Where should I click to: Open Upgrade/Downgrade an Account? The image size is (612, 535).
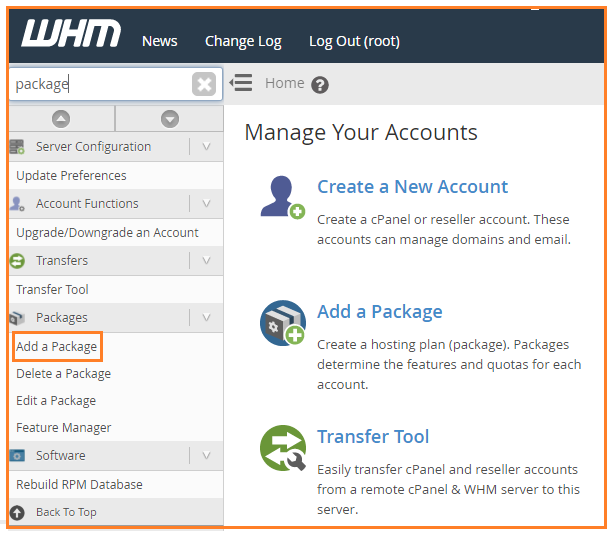click(107, 233)
